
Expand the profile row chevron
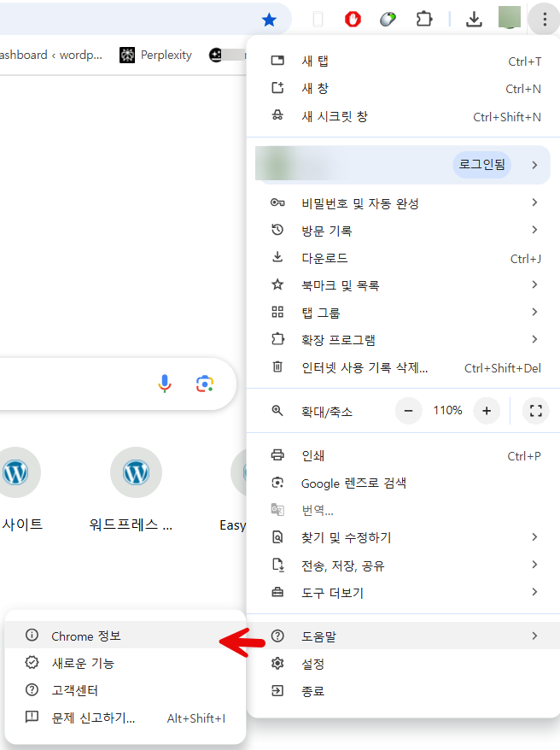point(534,165)
